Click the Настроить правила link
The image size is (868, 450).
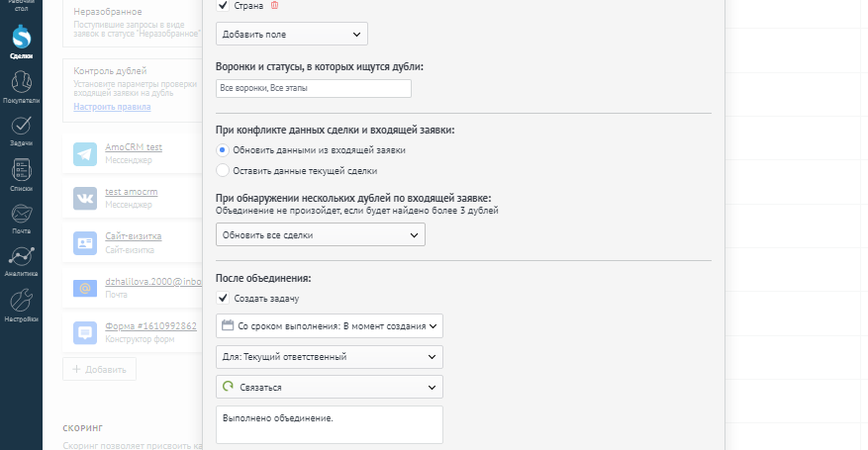pyautogui.click(x=113, y=106)
